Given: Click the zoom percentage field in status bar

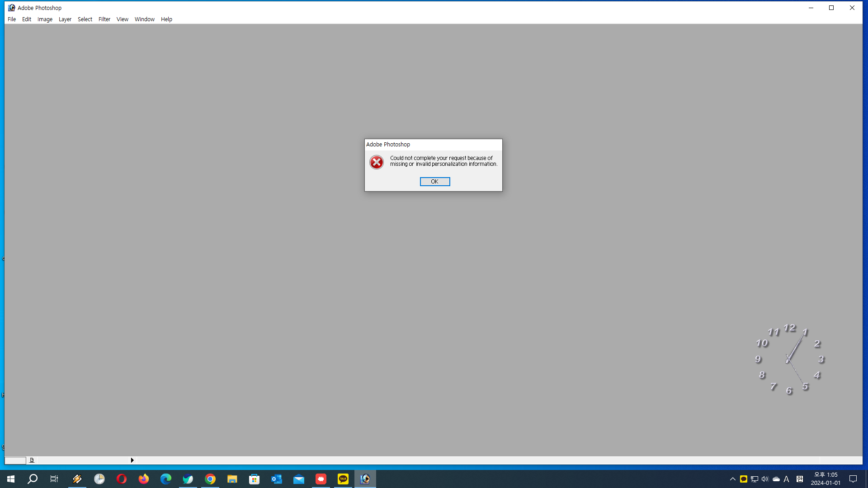Looking at the screenshot, I should click(x=15, y=460).
